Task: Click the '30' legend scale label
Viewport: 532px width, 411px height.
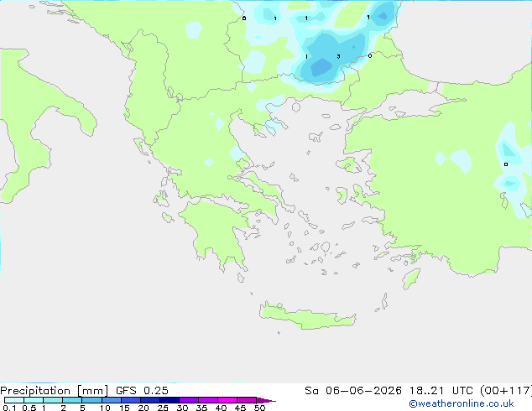Action: (x=182, y=408)
